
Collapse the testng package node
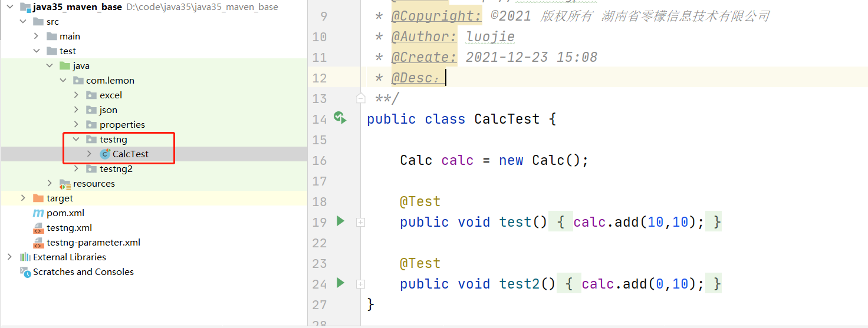76,140
